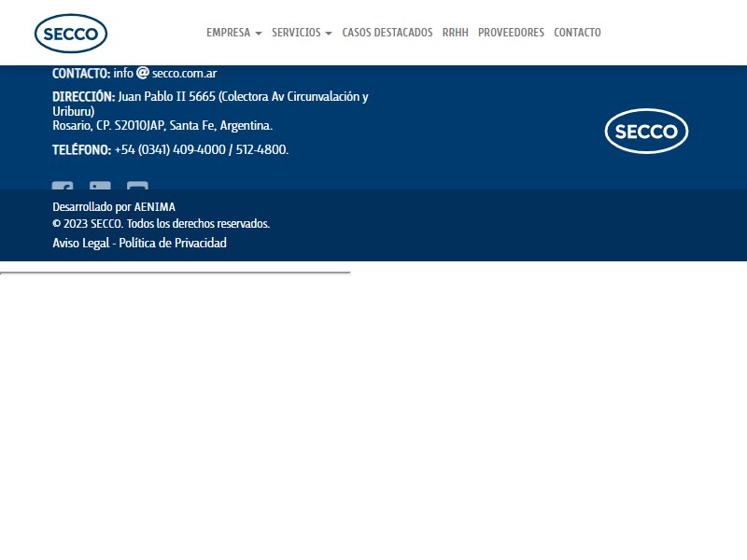Expand the EMPRESA dropdown menu
Viewport: 747px width, 560px height.
(234, 33)
